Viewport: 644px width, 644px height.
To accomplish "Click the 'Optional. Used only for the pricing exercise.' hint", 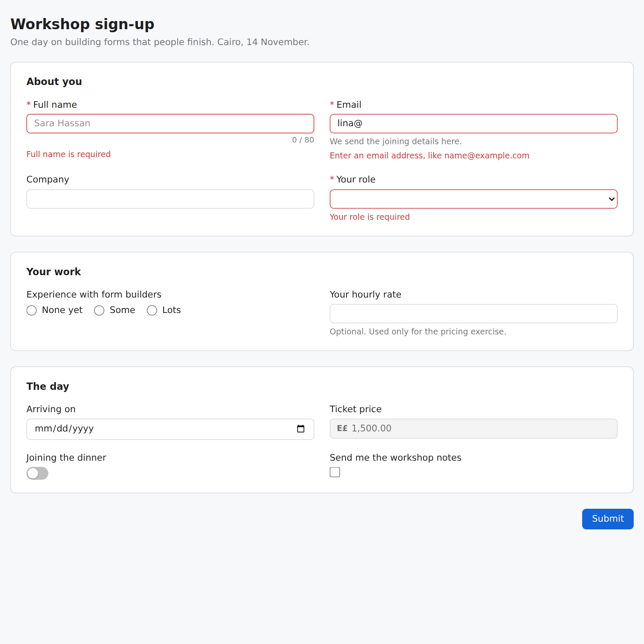I will click(x=418, y=331).
